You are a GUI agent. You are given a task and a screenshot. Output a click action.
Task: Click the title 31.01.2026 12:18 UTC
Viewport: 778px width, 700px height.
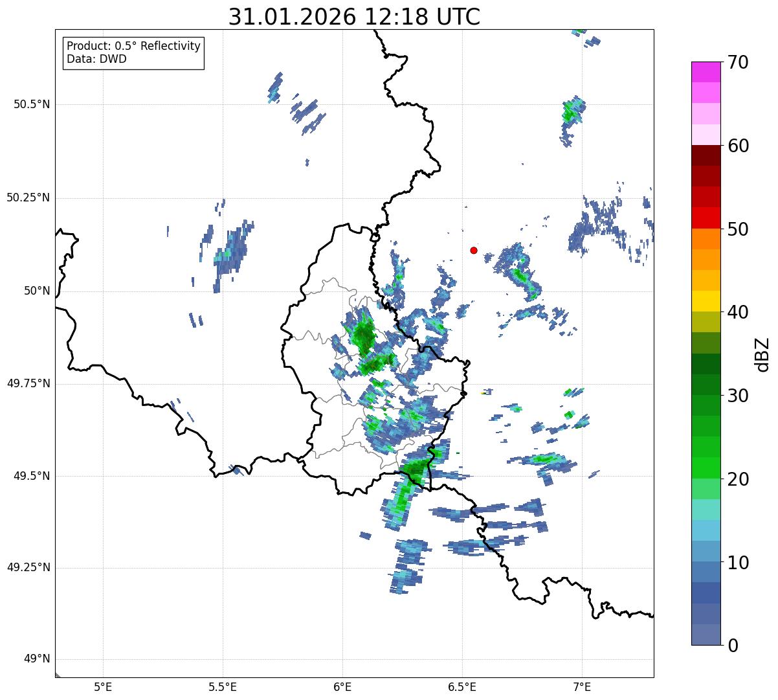(x=354, y=17)
